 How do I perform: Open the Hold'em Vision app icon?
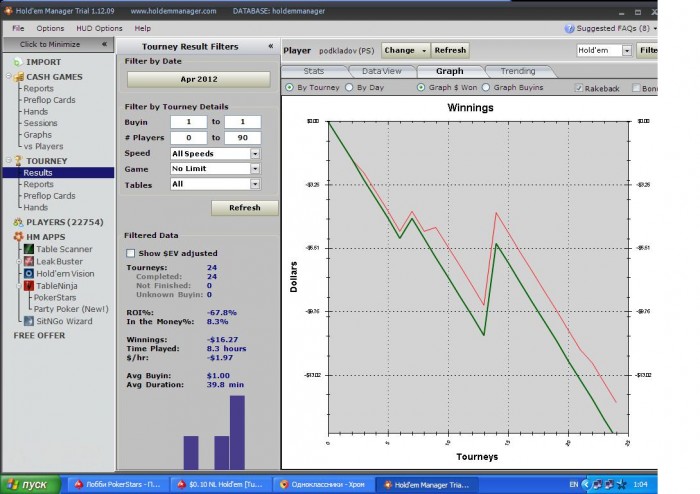29,274
